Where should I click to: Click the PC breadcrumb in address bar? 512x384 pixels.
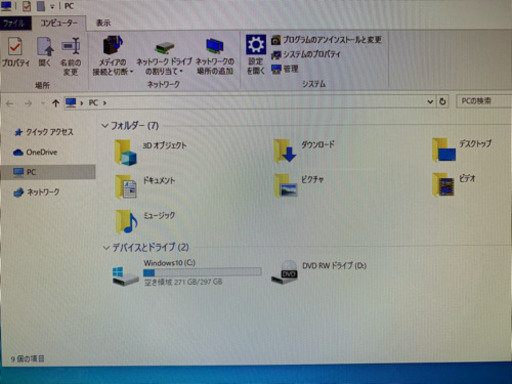point(93,103)
